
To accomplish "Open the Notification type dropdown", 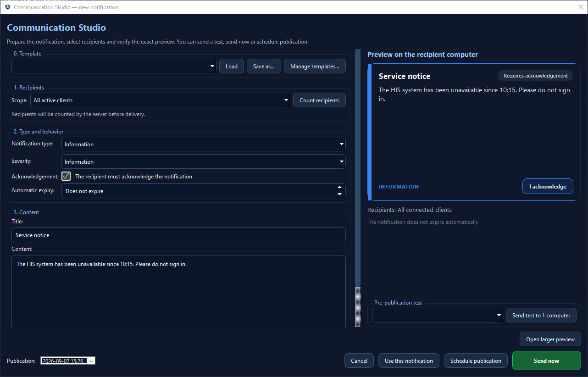I will [203, 144].
